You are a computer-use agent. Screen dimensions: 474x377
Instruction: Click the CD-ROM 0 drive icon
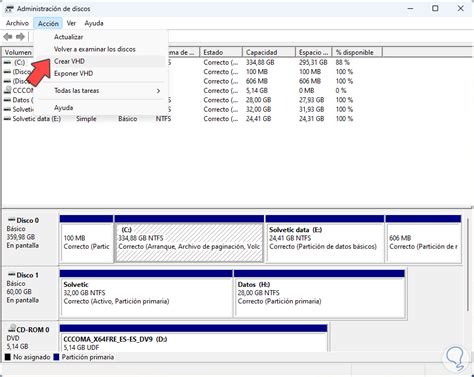point(12,329)
